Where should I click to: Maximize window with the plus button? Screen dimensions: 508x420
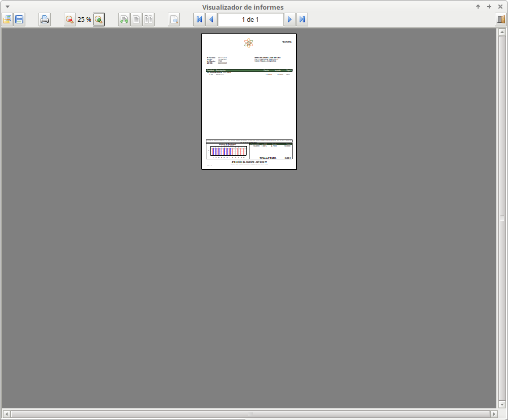coord(489,7)
